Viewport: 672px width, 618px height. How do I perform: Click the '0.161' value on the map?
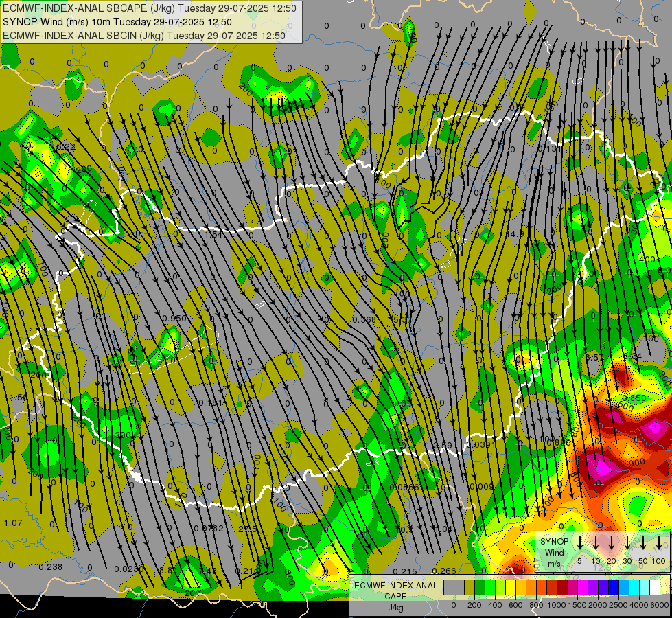click(211, 402)
